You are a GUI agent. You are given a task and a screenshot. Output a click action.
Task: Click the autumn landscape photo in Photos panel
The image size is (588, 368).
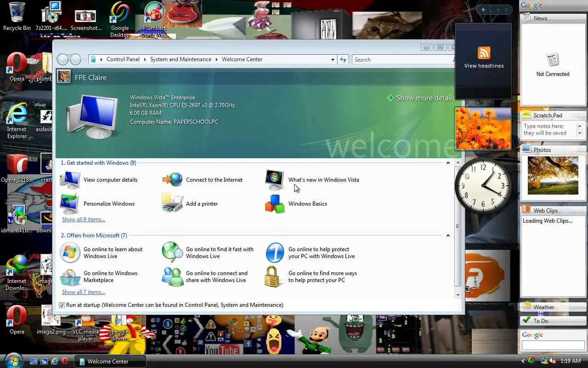[x=553, y=175]
